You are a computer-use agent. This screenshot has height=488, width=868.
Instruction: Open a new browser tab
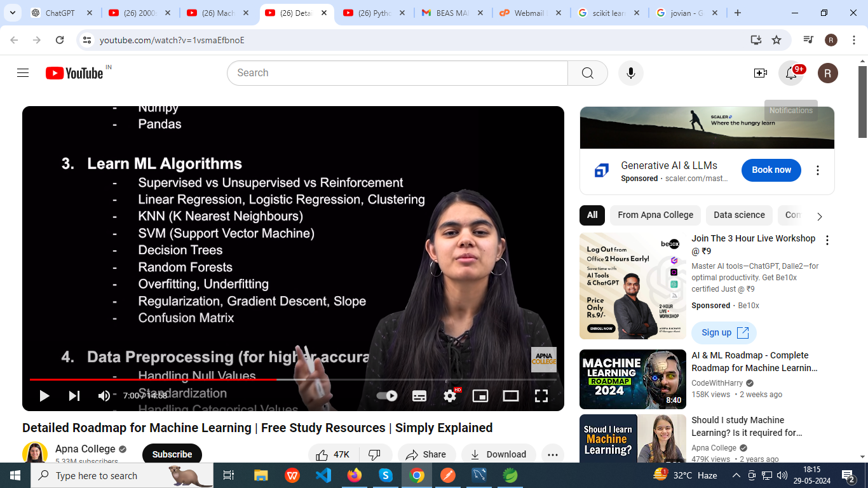pyautogui.click(x=737, y=13)
